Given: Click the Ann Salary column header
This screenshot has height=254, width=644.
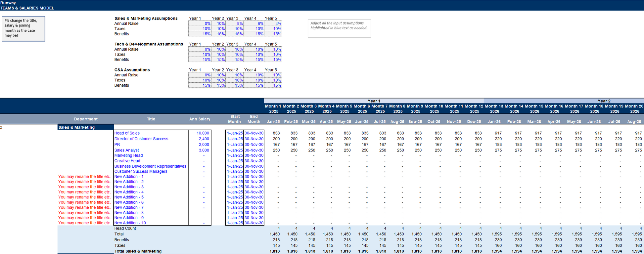Looking at the screenshot, I should [200, 119].
